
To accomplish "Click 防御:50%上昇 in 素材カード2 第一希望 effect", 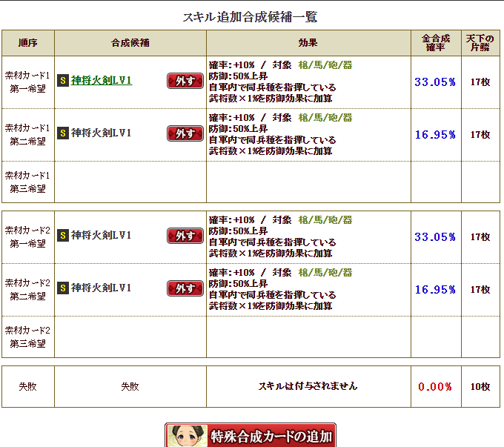I will 238,231.
